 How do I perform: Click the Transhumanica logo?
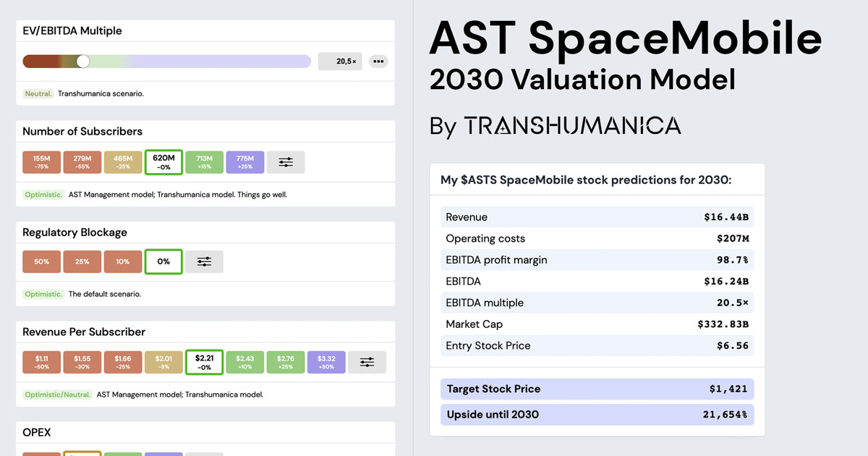pos(572,126)
